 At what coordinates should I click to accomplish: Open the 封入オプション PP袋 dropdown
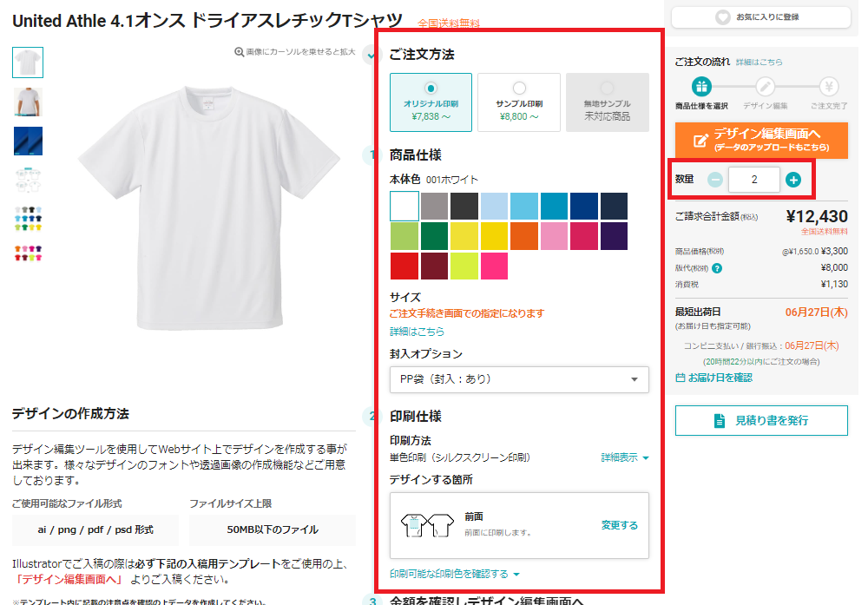click(519, 379)
